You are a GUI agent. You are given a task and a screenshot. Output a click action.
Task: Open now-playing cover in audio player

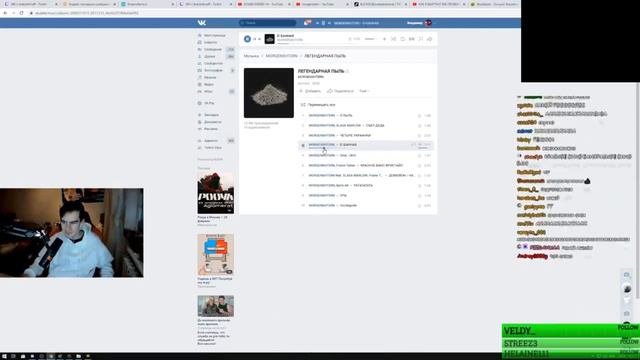[269, 39]
